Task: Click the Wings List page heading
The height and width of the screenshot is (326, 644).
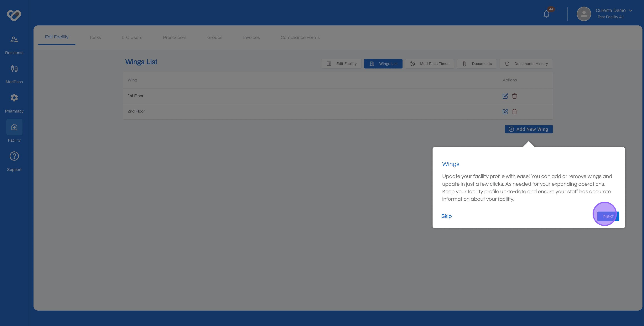Action: click(141, 62)
